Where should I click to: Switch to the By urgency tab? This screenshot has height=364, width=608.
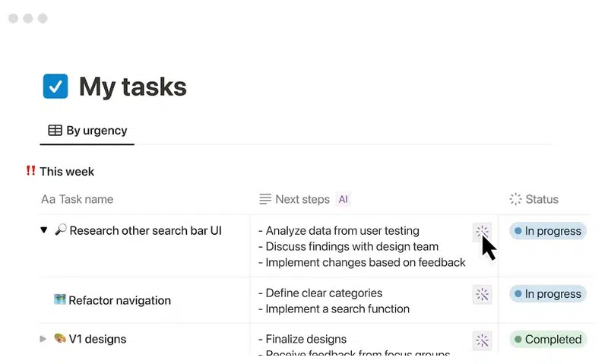pyautogui.click(x=87, y=131)
